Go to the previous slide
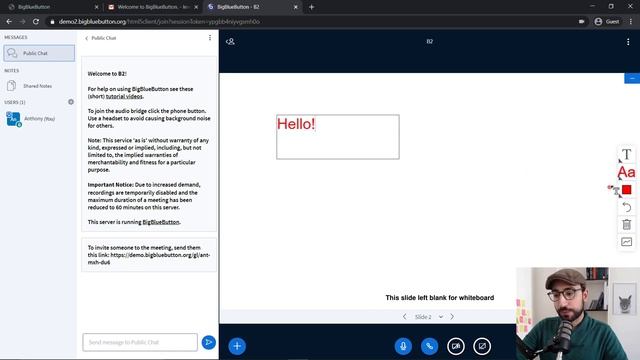The image size is (640, 360). (x=404, y=317)
